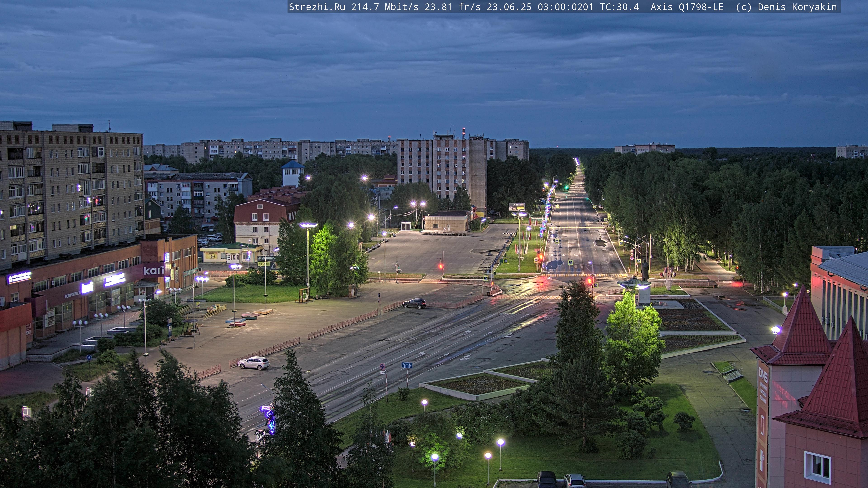Image resolution: width=868 pixels, height=488 pixels.
Task: Click the "Strezhi.Ru" overlay text
Action: (x=317, y=7)
